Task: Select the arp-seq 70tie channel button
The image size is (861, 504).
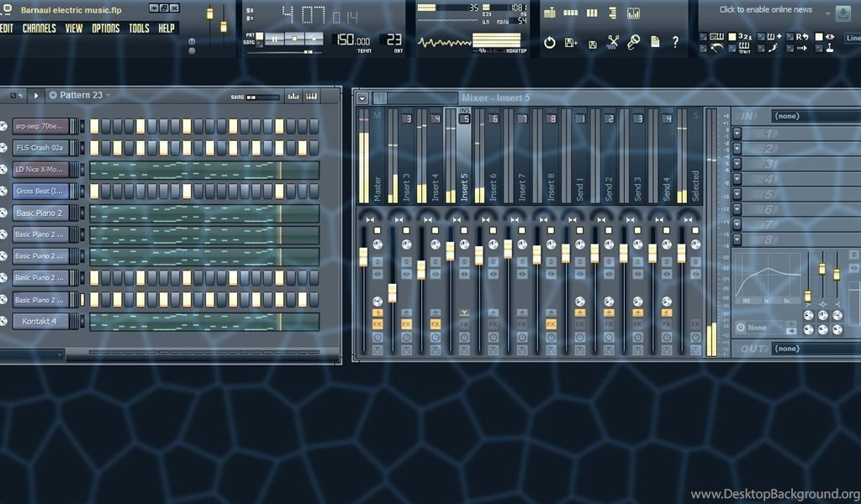Action: pyautogui.click(x=40, y=126)
